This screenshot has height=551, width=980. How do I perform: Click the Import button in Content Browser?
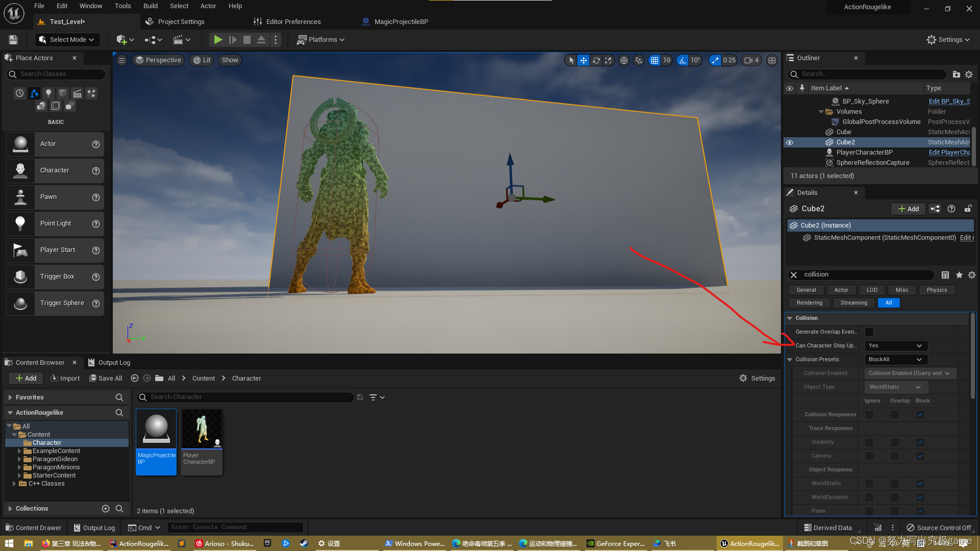(65, 379)
